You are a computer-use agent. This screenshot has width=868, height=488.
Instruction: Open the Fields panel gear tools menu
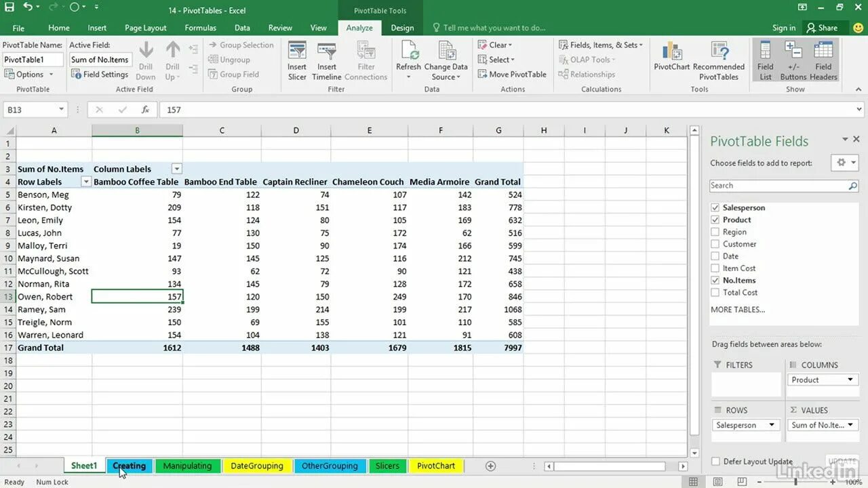pyautogui.click(x=846, y=163)
